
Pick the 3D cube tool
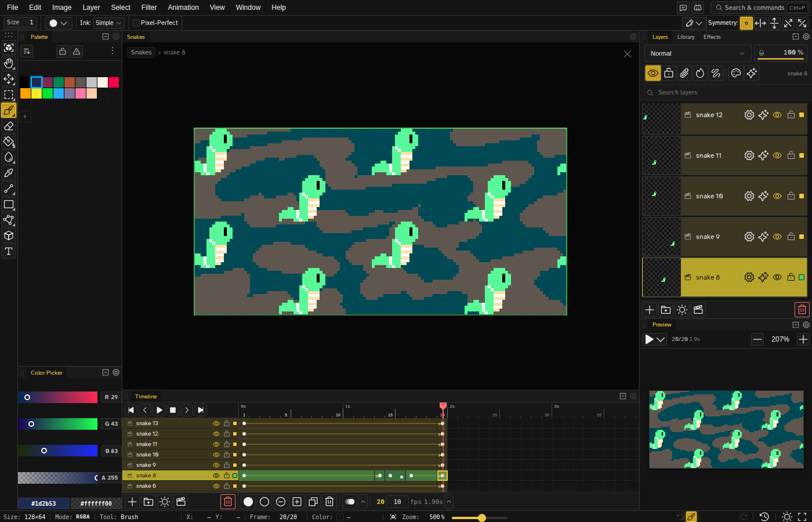(x=9, y=235)
